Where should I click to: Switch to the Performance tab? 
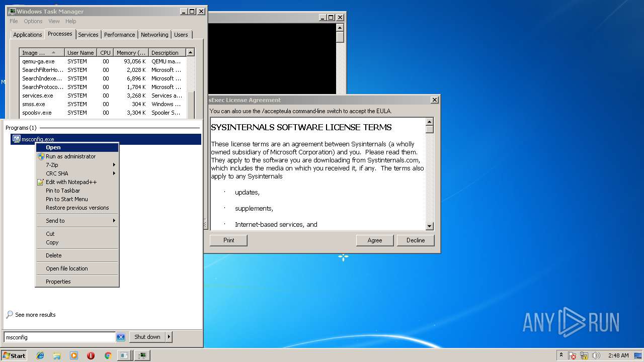[120, 35]
